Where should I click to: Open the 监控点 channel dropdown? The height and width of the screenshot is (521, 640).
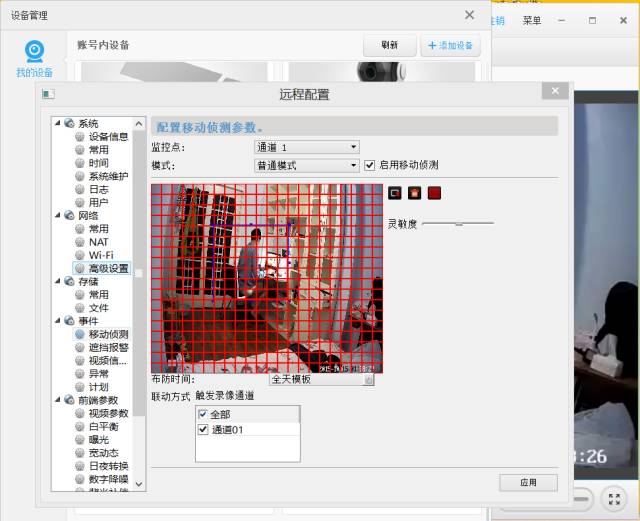pyautogui.click(x=306, y=148)
